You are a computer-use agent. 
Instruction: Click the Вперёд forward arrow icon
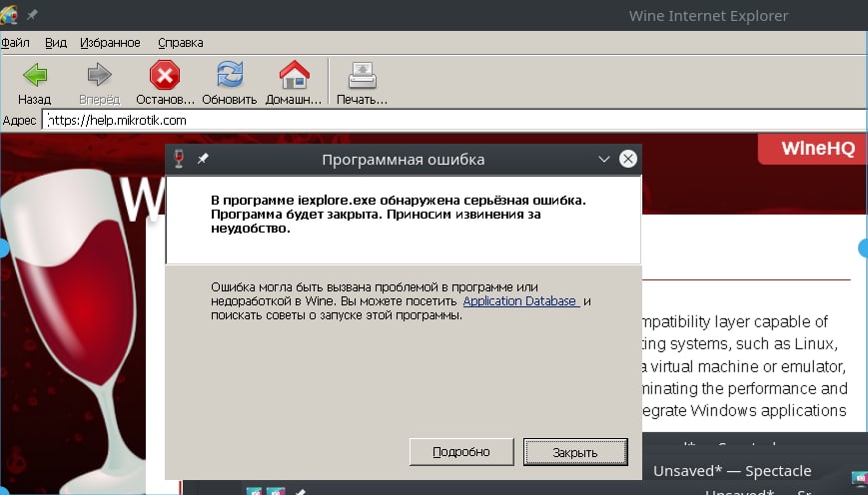99,75
